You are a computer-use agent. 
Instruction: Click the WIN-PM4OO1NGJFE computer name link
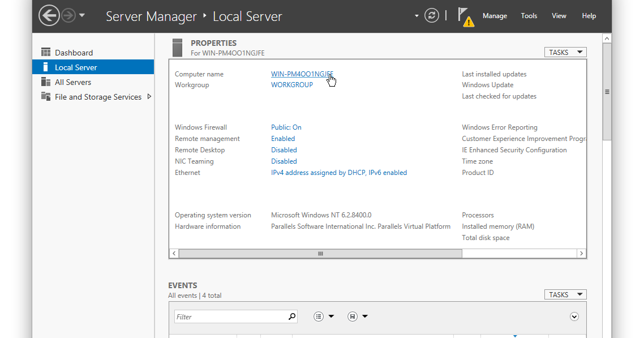(302, 74)
